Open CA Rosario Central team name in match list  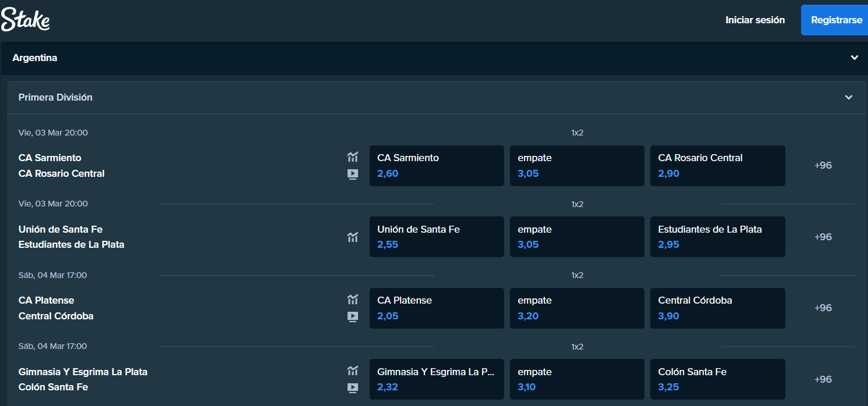(62, 173)
